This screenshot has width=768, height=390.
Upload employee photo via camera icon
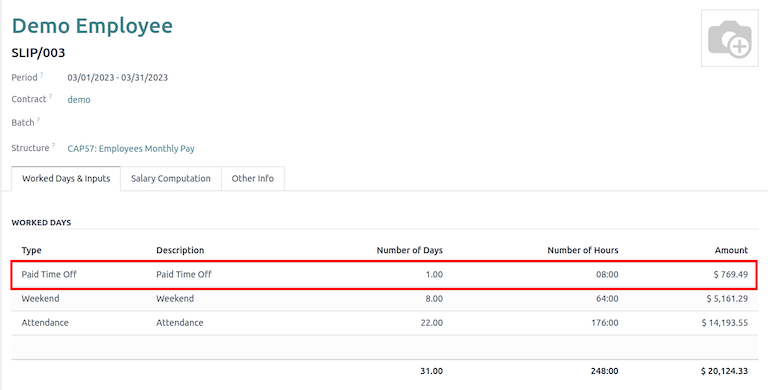click(x=729, y=38)
